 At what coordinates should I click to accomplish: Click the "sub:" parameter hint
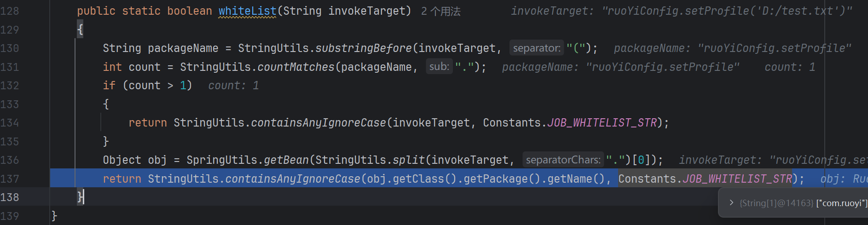439,67
